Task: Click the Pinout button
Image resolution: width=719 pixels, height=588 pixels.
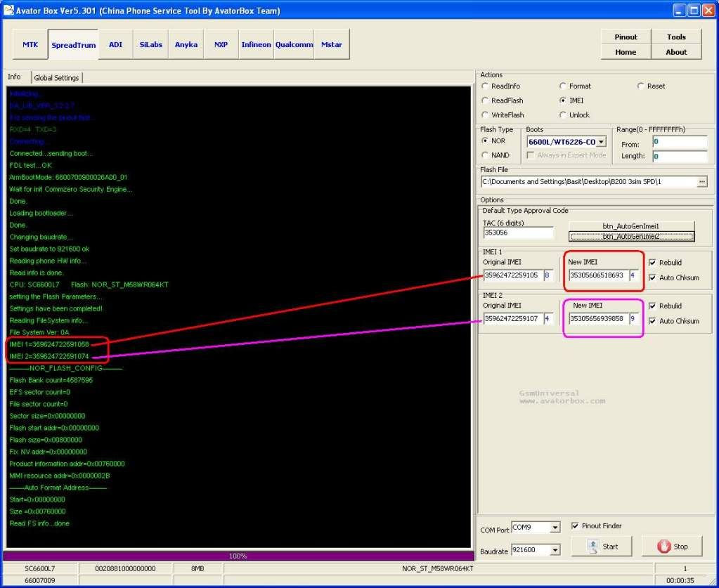Action: click(626, 37)
